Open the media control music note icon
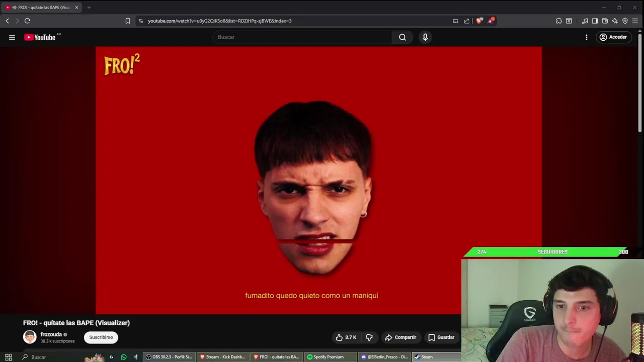 point(585,21)
